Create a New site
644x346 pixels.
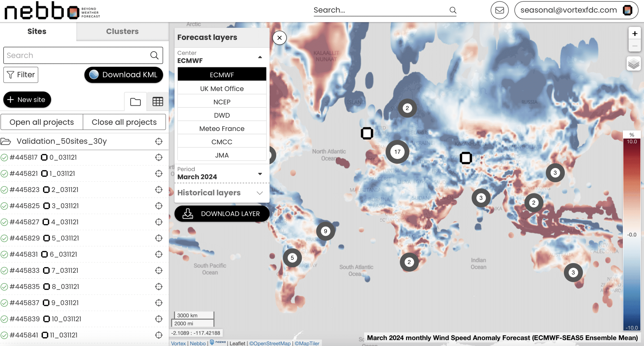click(x=27, y=100)
